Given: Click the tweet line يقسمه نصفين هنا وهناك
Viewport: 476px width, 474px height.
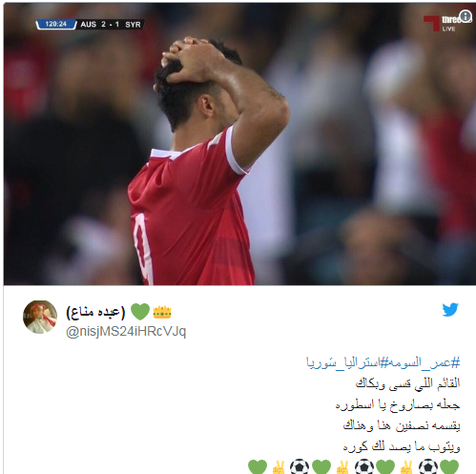Looking at the screenshot, I should tap(402, 425).
